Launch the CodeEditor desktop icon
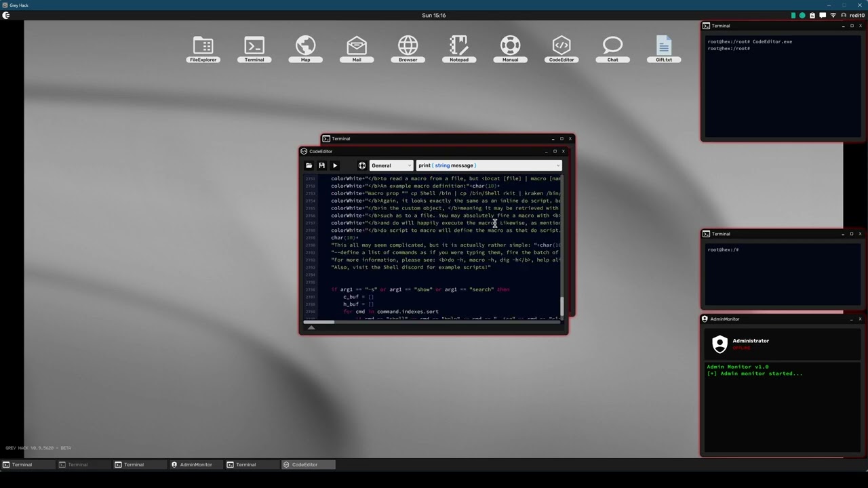This screenshot has width=868, height=488. (x=561, y=49)
